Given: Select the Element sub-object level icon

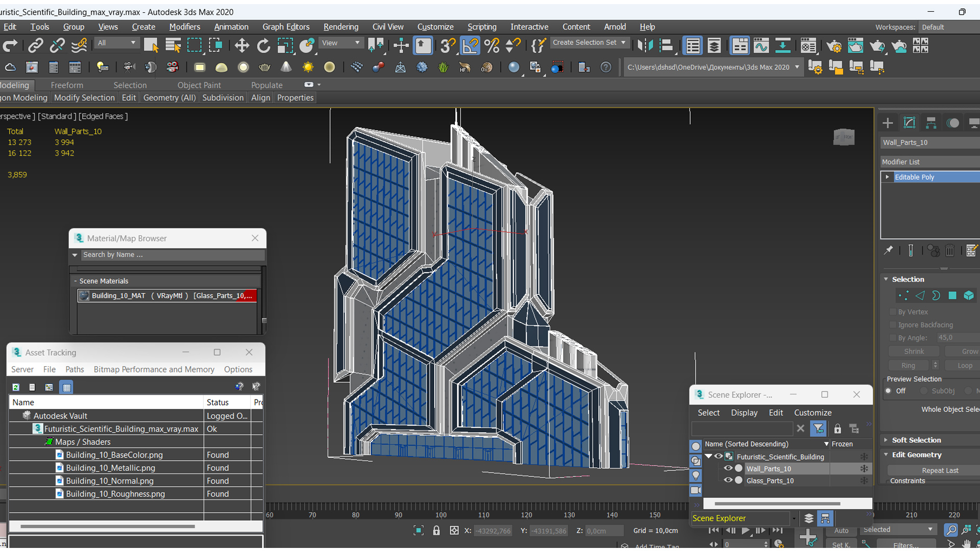Looking at the screenshot, I should 969,295.
